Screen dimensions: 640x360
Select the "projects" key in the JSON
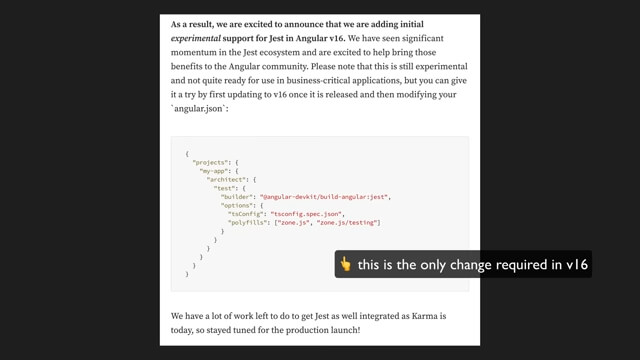[210, 162]
